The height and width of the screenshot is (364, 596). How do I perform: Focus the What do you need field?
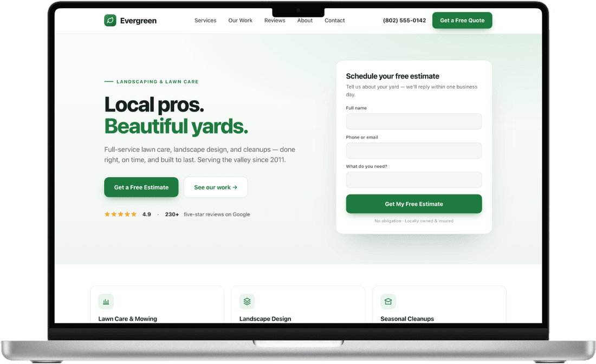pos(414,180)
